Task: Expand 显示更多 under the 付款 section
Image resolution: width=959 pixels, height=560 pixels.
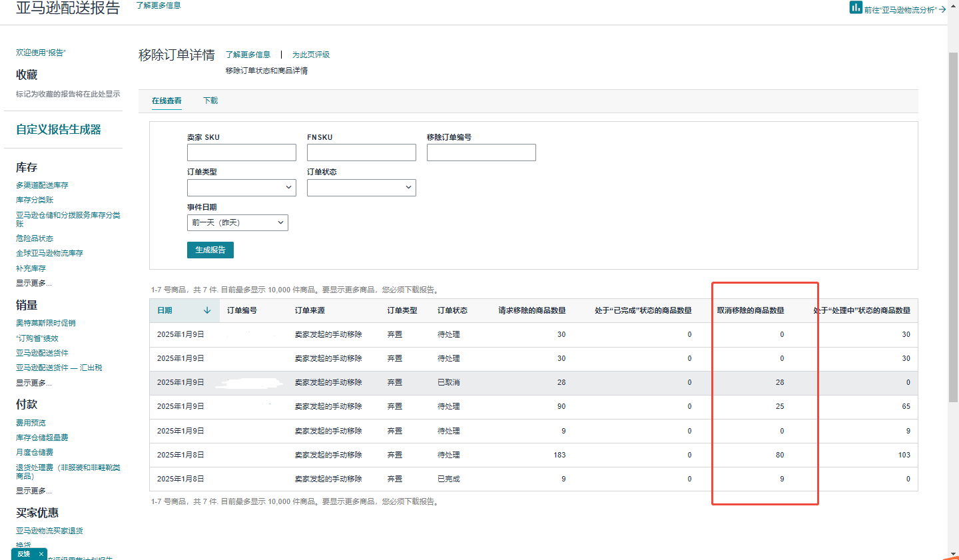Action: 33,491
